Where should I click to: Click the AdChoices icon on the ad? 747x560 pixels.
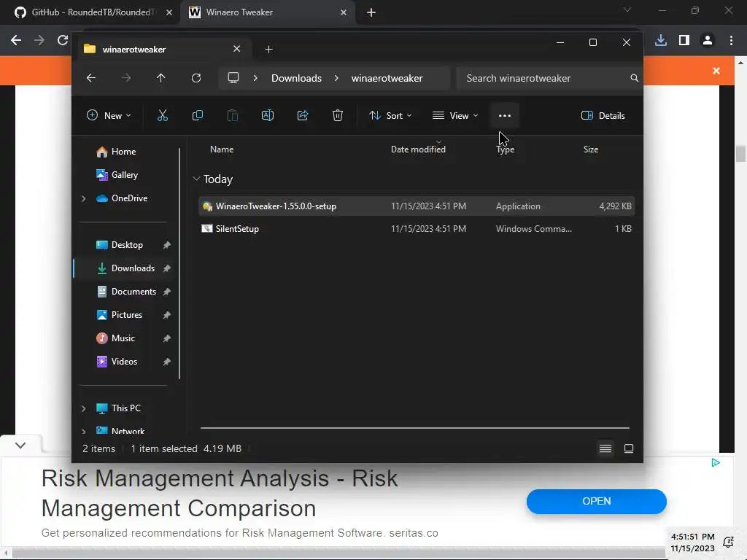pos(716,463)
